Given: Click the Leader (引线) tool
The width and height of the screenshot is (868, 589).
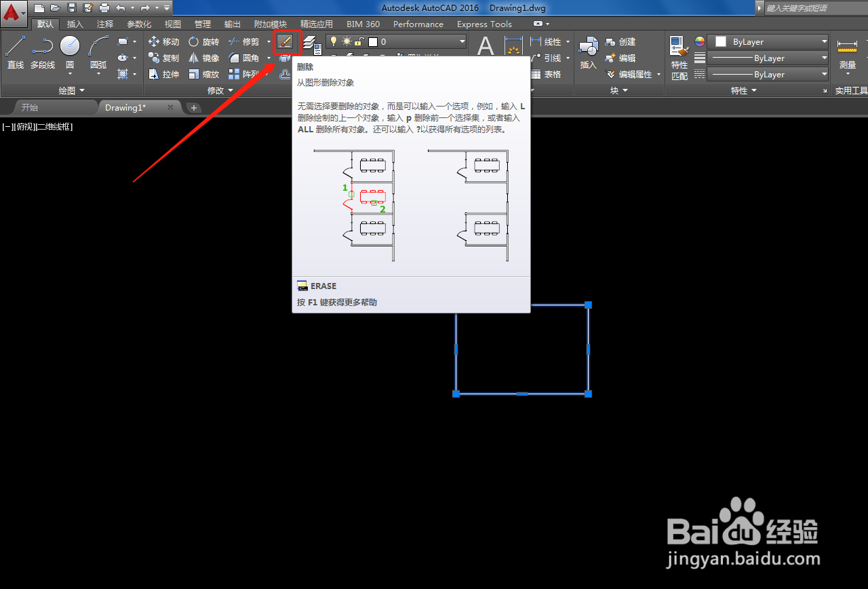Looking at the screenshot, I should (x=547, y=58).
